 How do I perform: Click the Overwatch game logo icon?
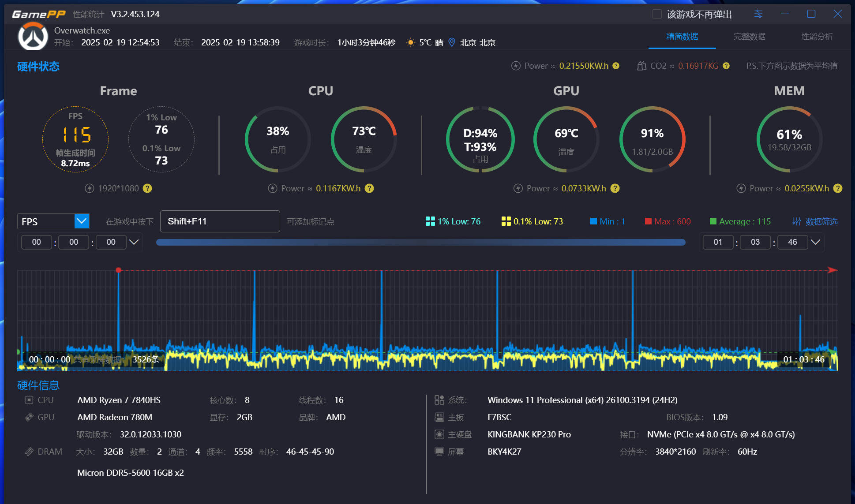click(33, 37)
